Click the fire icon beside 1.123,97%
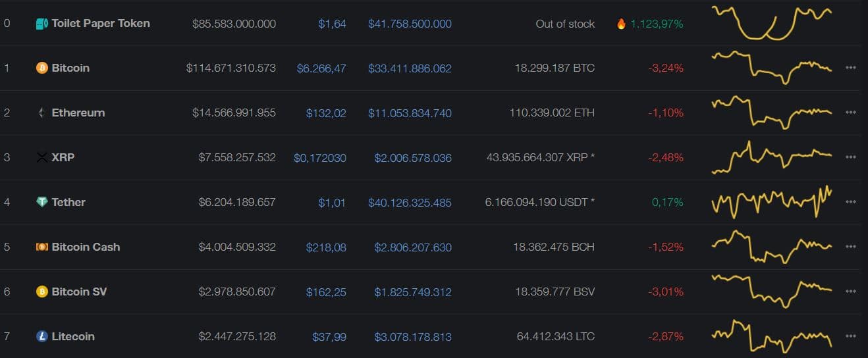Viewport: 868px width, 358px height. click(x=621, y=24)
